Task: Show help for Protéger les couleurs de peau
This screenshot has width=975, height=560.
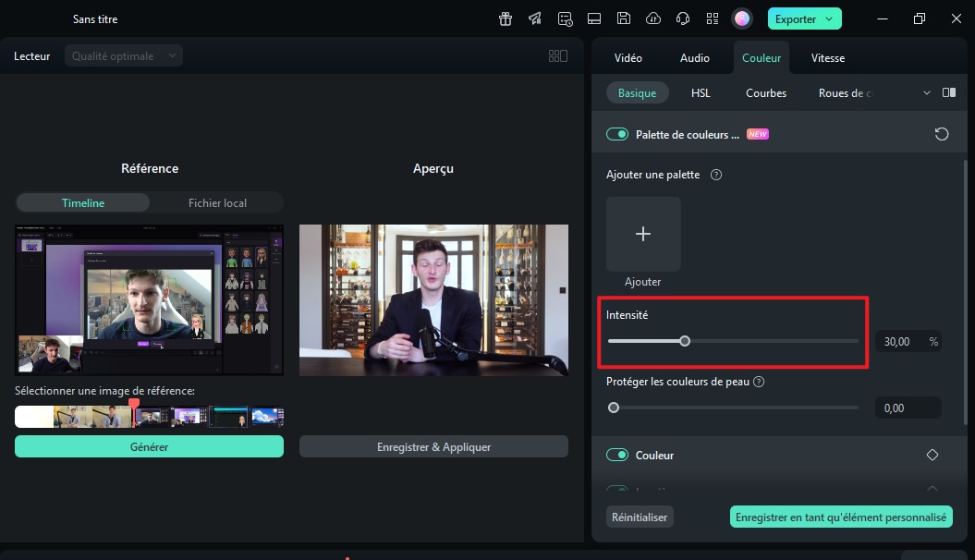Action: [759, 382]
